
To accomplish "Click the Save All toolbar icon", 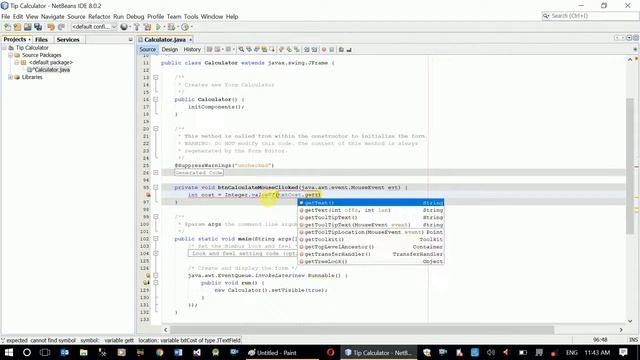I will point(38,27).
